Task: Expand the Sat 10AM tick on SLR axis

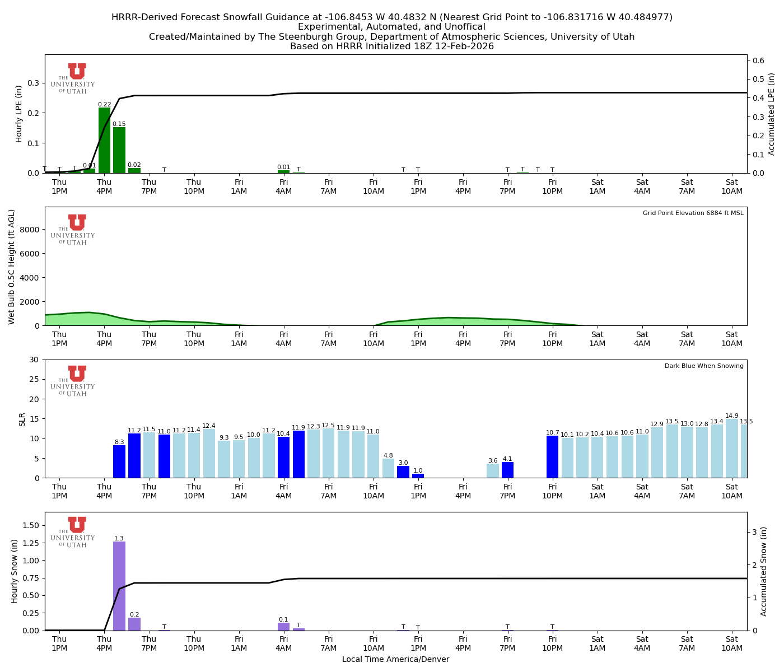Action: pos(732,491)
